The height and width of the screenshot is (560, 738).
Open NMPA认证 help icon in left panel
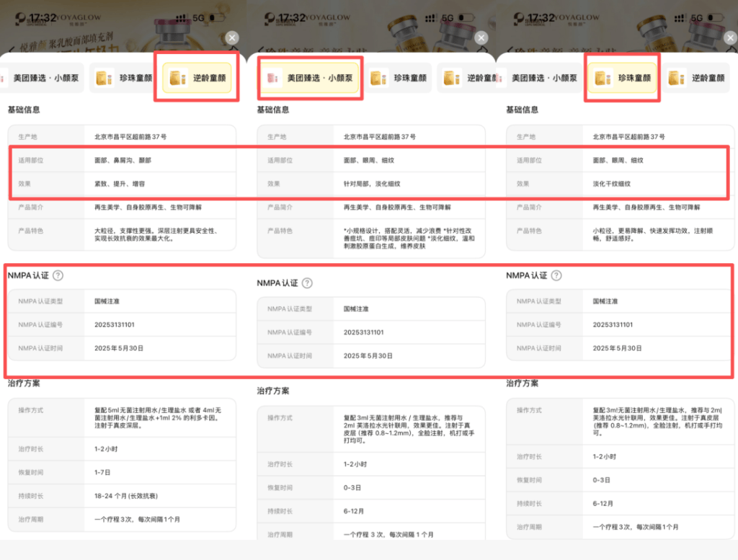tap(58, 275)
